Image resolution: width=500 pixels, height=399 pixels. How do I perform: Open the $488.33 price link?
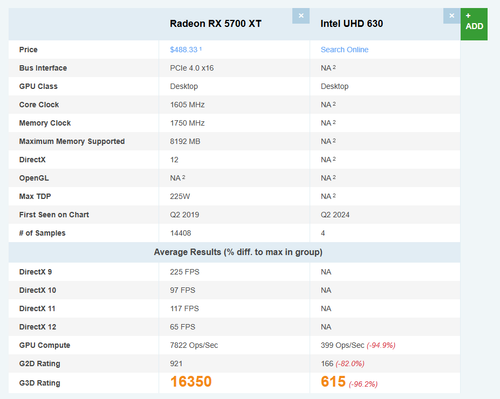[x=184, y=50]
